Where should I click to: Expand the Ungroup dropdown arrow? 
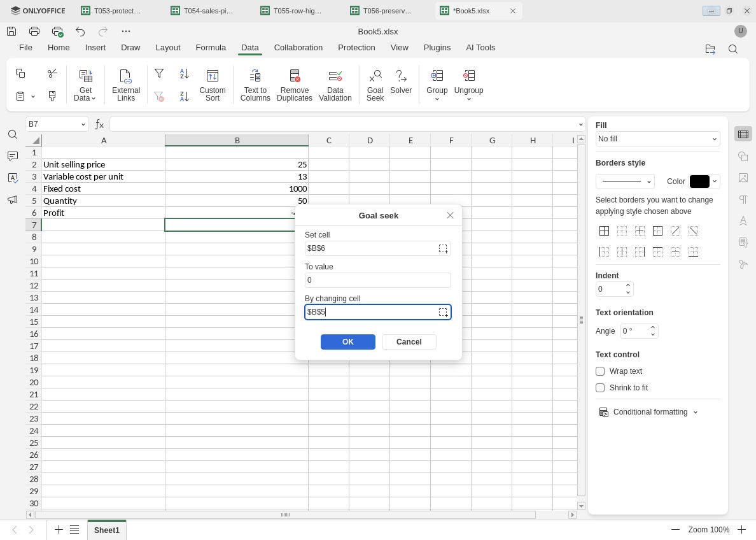point(468,99)
